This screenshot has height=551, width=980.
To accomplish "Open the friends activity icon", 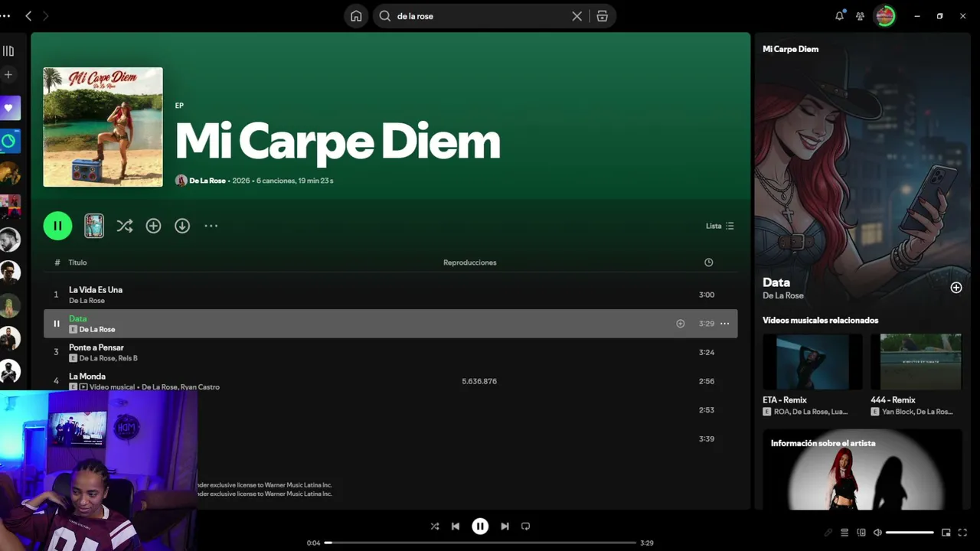I will (861, 16).
